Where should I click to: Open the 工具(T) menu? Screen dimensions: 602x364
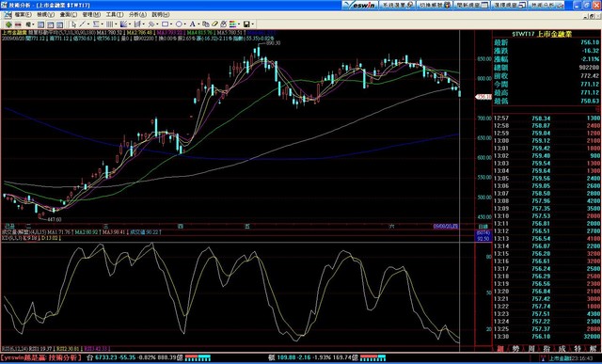coord(115,15)
